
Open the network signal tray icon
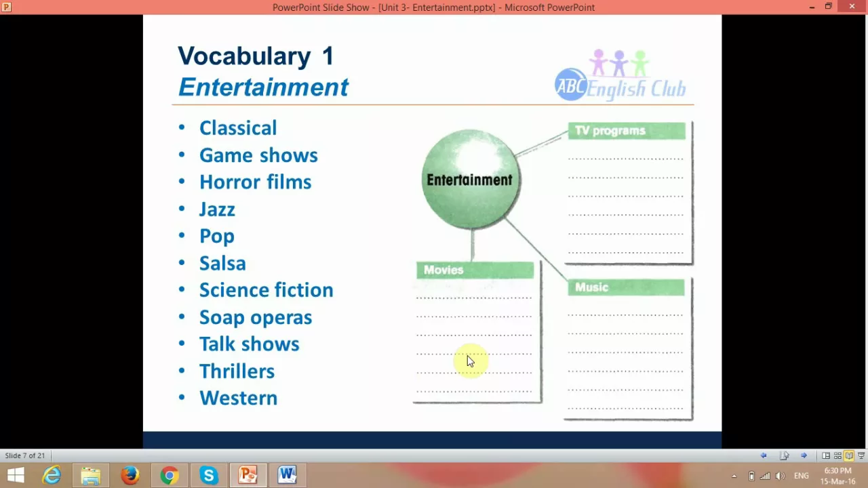pyautogui.click(x=766, y=476)
